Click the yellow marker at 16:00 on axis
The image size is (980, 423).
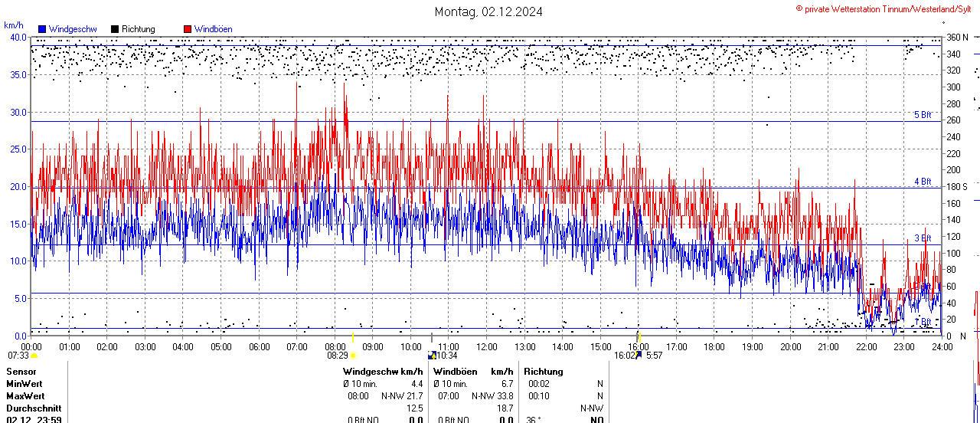click(639, 337)
